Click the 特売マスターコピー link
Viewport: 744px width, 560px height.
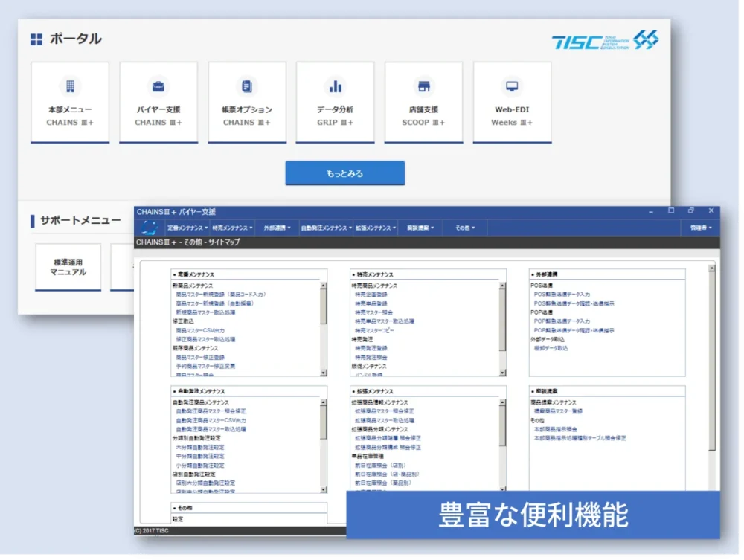(374, 330)
